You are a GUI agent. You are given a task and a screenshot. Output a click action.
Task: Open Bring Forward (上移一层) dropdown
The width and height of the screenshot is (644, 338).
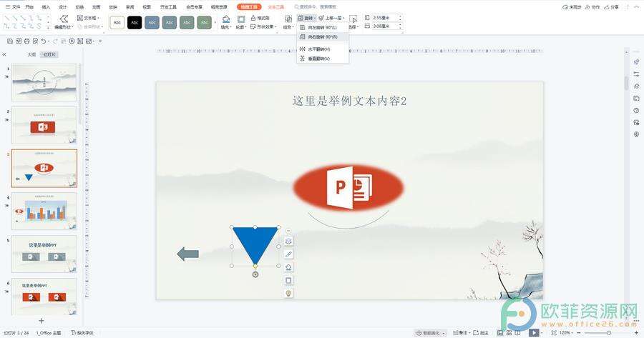click(331, 18)
